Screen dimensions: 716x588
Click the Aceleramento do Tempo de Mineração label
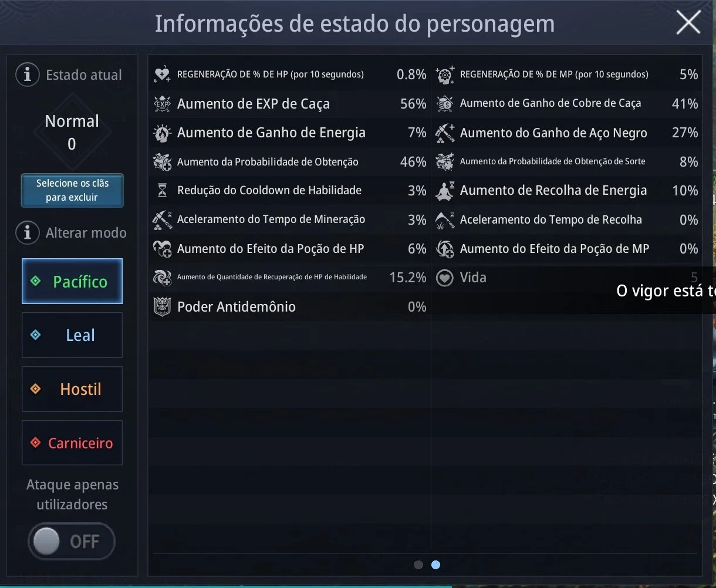(271, 219)
